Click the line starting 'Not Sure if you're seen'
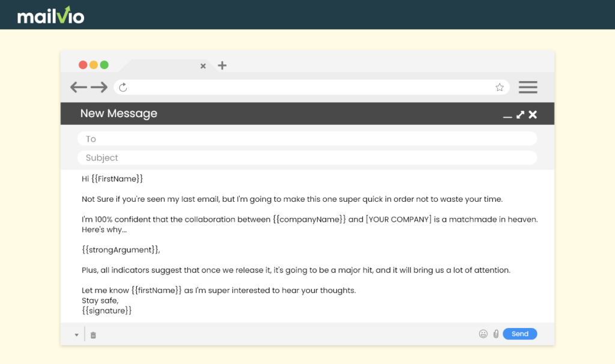The height and width of the screenshot is (364, 615). 292,199
